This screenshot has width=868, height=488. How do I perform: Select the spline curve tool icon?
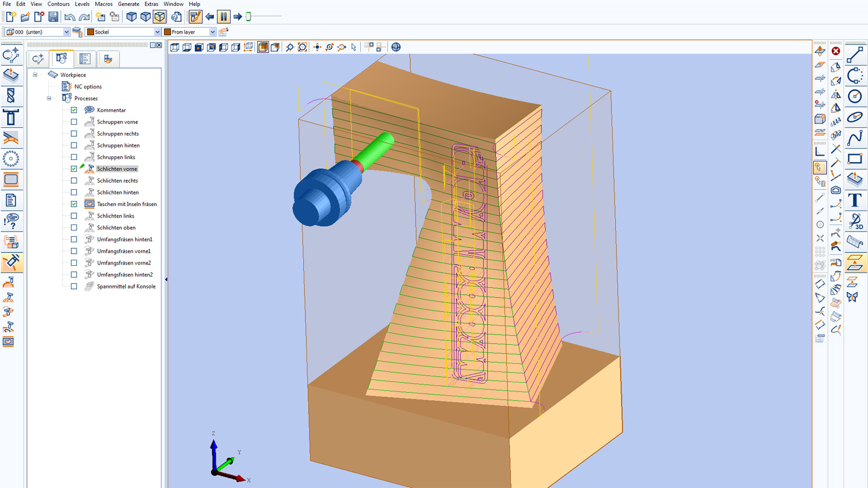(855, 138)
